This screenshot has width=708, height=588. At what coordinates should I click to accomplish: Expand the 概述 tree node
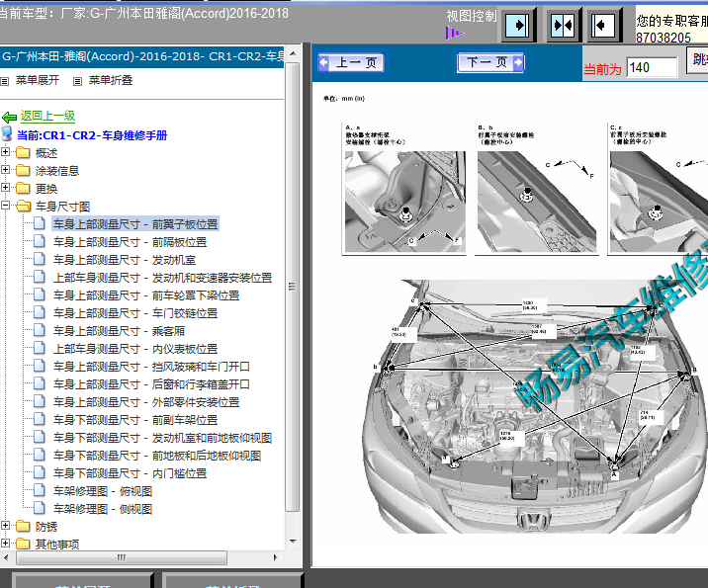[5, 152]
